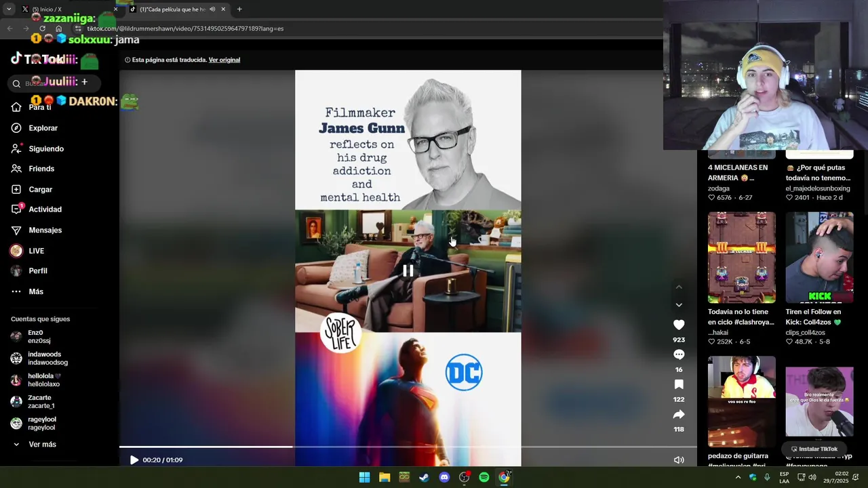Image resolution: width=868 pixels, height=488 pixels.
Task: Mute the TikTok video volume icon
Action: (679, 460)
